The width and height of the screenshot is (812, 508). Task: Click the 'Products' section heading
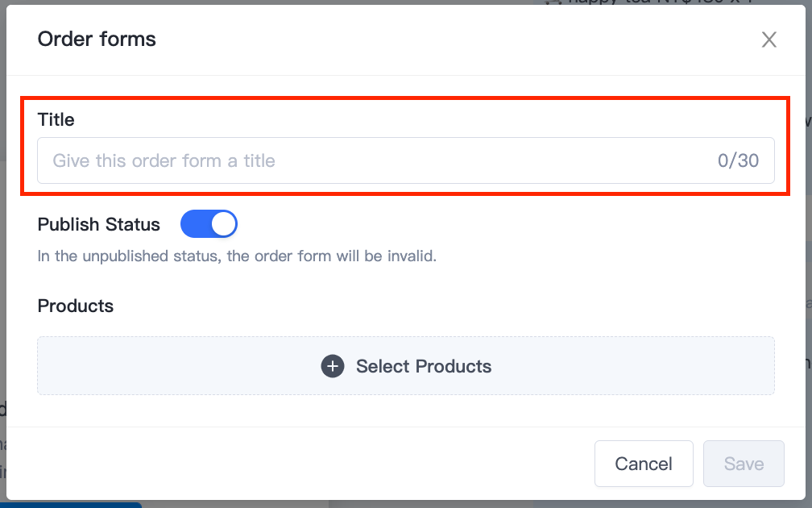coord(76,306)
